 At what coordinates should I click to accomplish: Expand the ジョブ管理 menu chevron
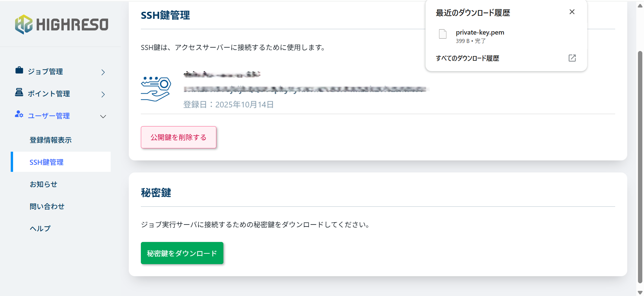pos(103,72)
